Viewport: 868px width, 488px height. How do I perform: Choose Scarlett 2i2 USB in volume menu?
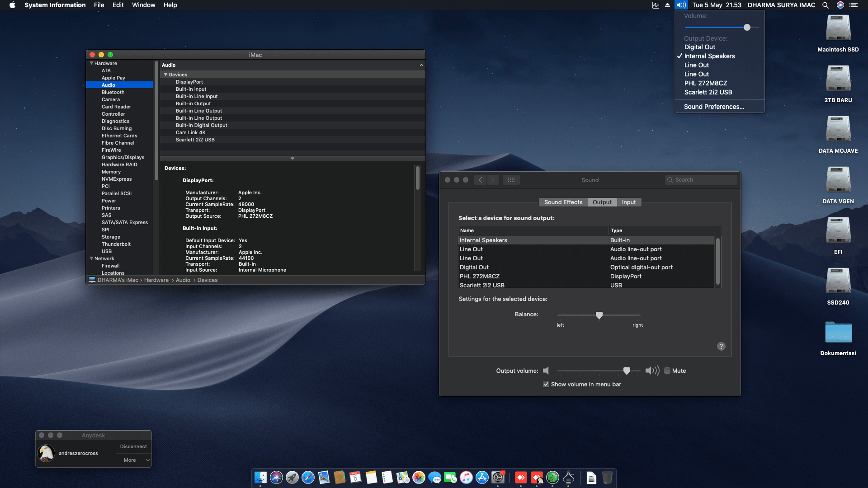pos(719,92)
